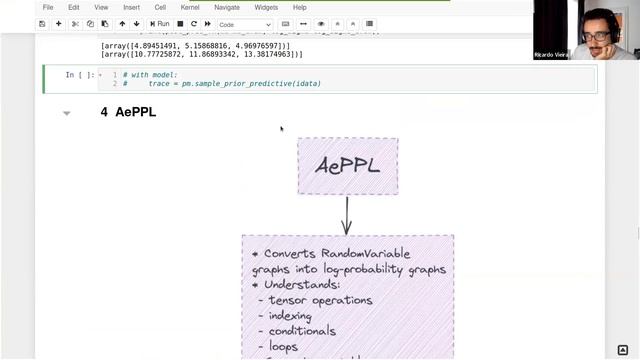Screen dimensions: 640x360
Task: Restart the kernel using circular arrow icon
Action: tap(194, 24)
